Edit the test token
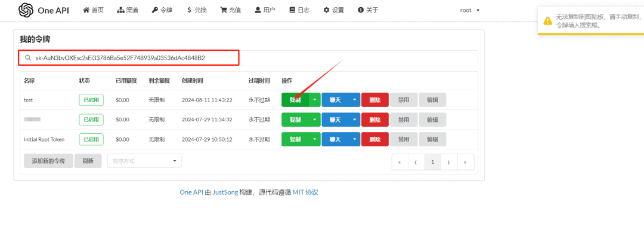 tap(432, 100)
